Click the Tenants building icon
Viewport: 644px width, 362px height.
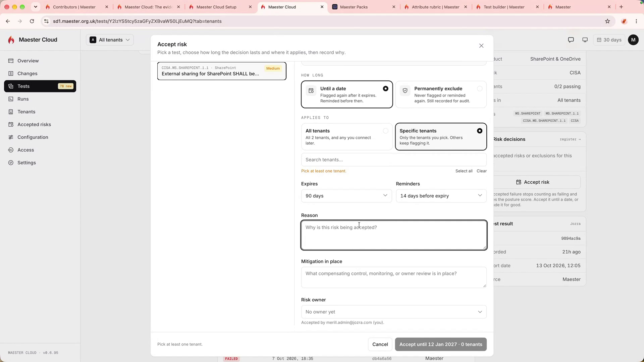(11, 112)
